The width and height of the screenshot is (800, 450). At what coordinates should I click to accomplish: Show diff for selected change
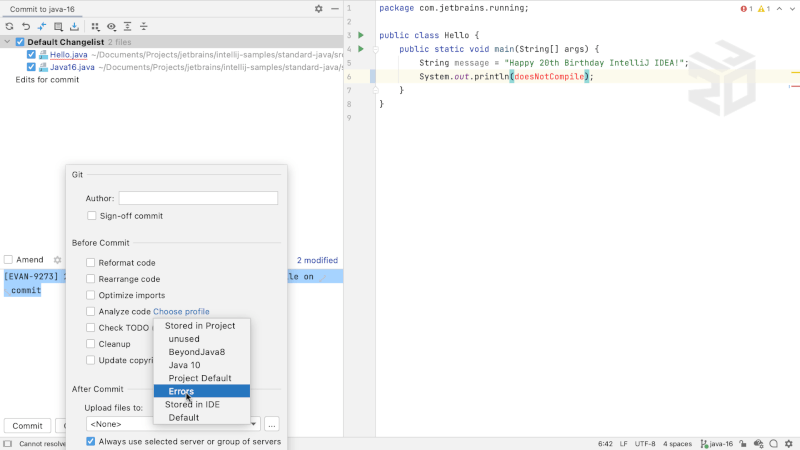tap(42, 27)
